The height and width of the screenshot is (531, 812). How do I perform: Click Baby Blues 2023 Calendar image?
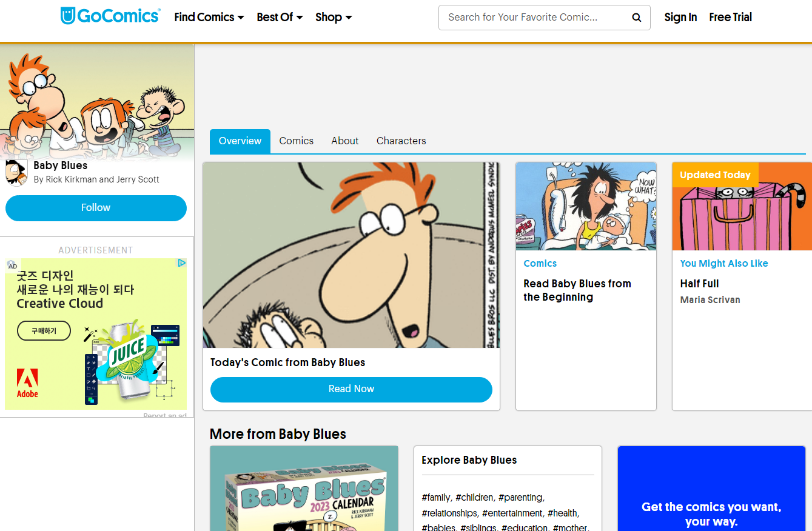click(x=304, y=489)
